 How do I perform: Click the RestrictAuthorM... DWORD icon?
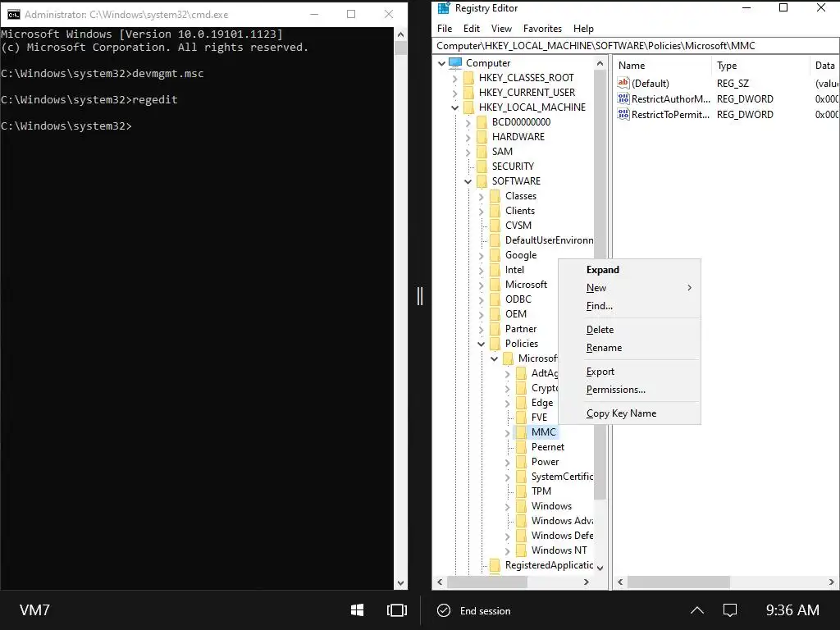coord(623,98)
